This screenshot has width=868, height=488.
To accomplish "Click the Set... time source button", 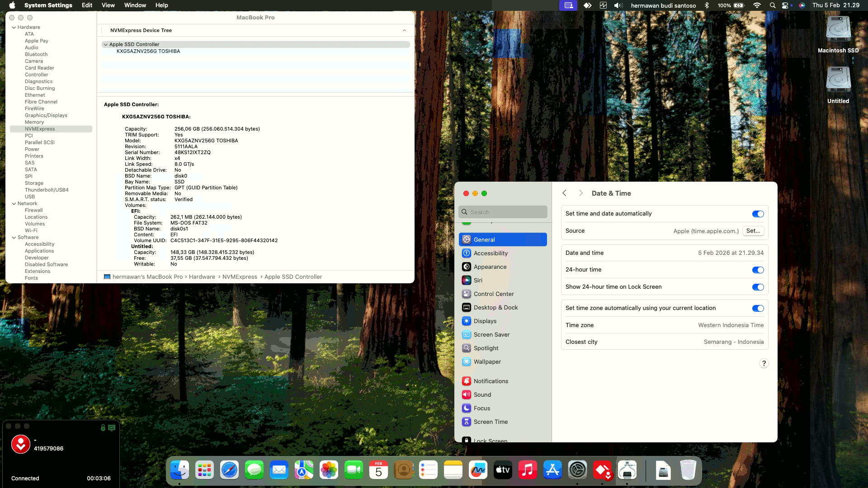I will (753, 231).
